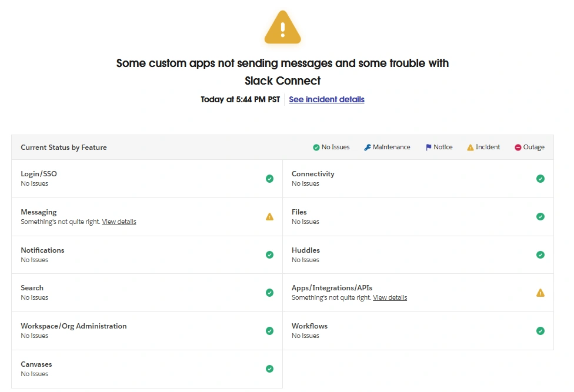574x392 pixels.
Task: Click Something's not quite right under Messaging
Action: [x=61, y=222]
